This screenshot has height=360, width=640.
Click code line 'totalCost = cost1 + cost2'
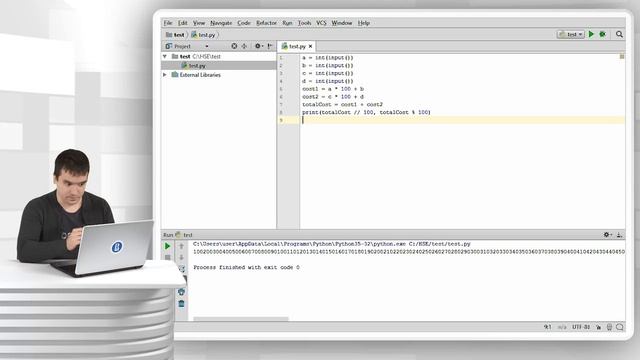pyautogui.click(x=342, y=104)
